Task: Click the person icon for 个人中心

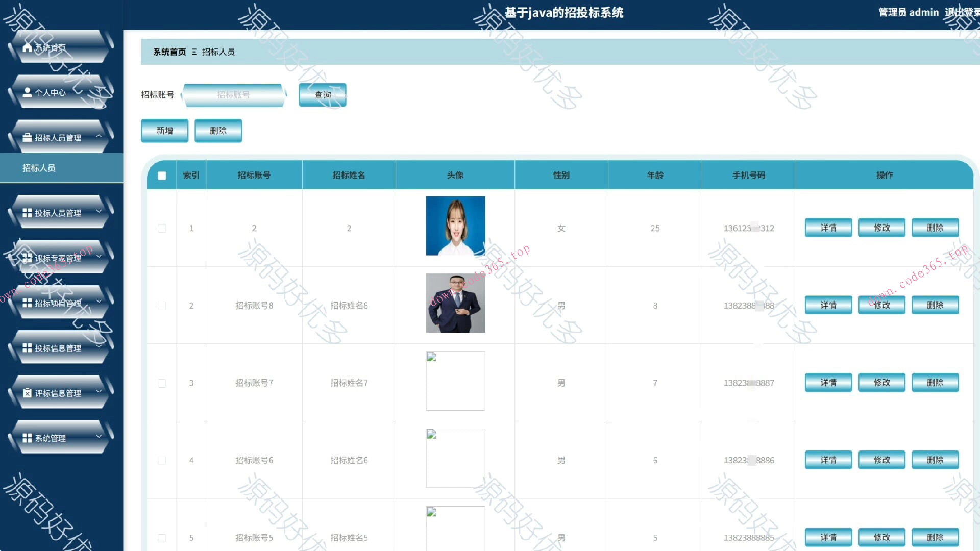Action: click(x=28, y=92)
